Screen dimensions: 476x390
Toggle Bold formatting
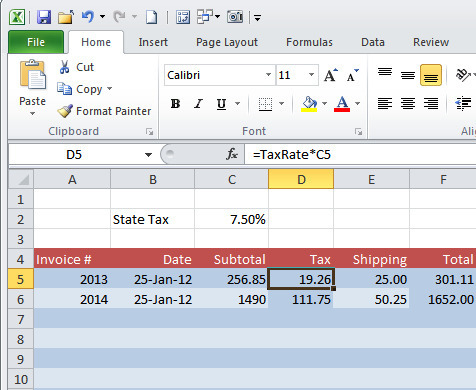175,104
